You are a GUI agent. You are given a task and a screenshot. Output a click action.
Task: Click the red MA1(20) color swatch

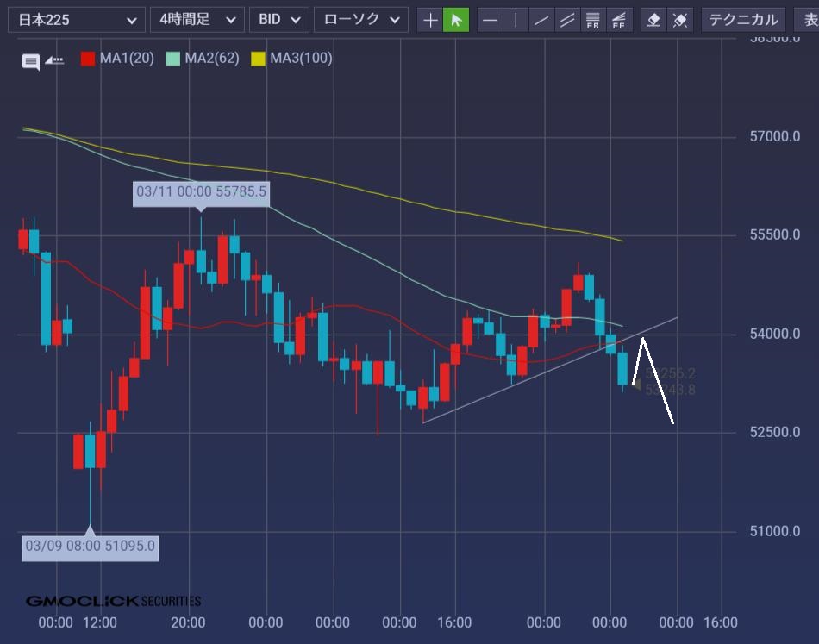pyautogui.click(x=88, y=59)
